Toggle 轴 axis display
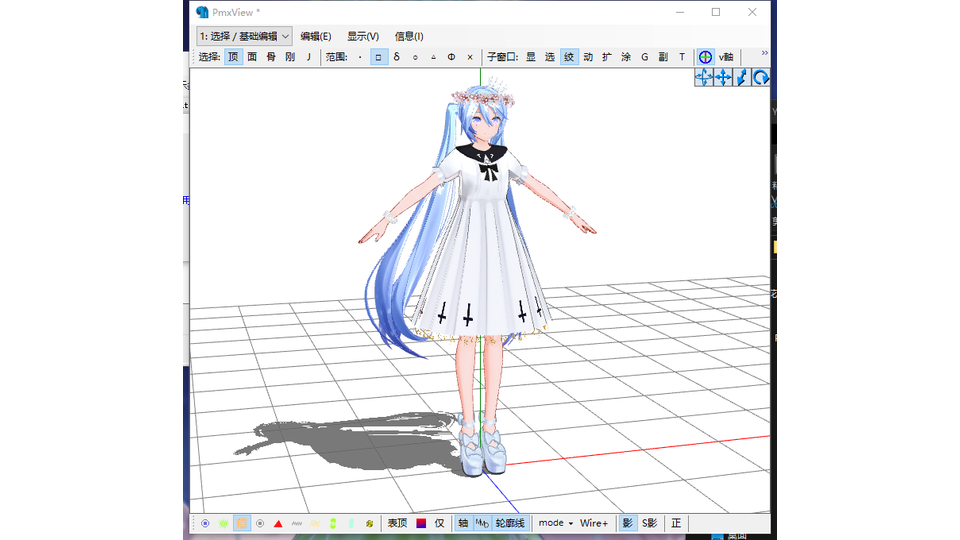The width and height of the screenshot is (960, 540). click(463, 523)
